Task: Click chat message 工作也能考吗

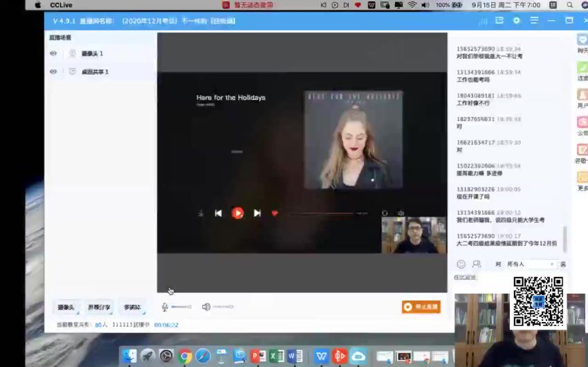Action: click(473, 80)
